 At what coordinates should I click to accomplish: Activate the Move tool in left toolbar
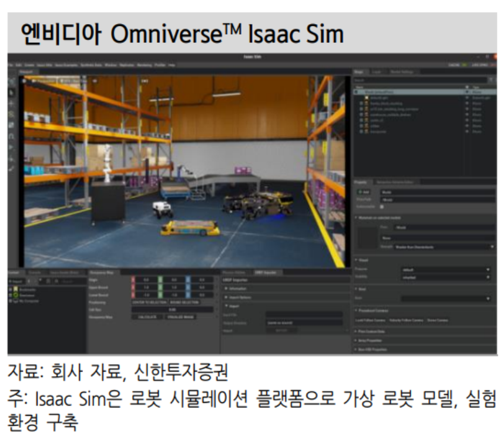[11, 103]
